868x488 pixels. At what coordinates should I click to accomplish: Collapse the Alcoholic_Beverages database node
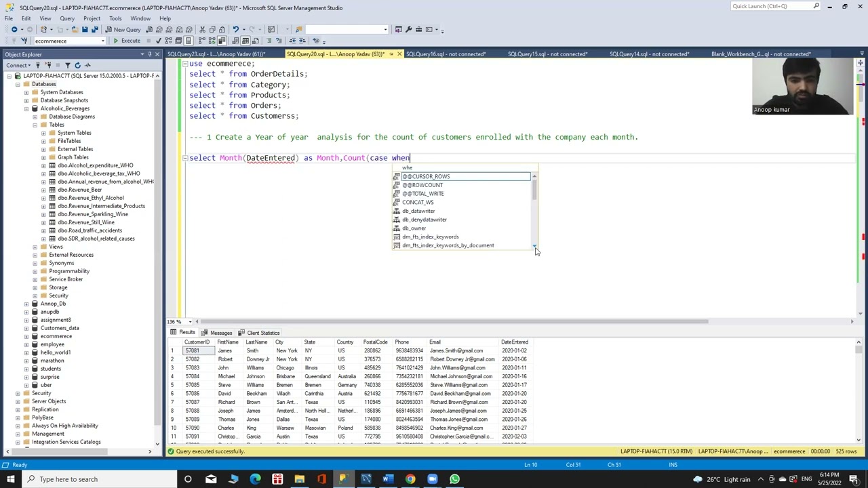tap(26, 108)
